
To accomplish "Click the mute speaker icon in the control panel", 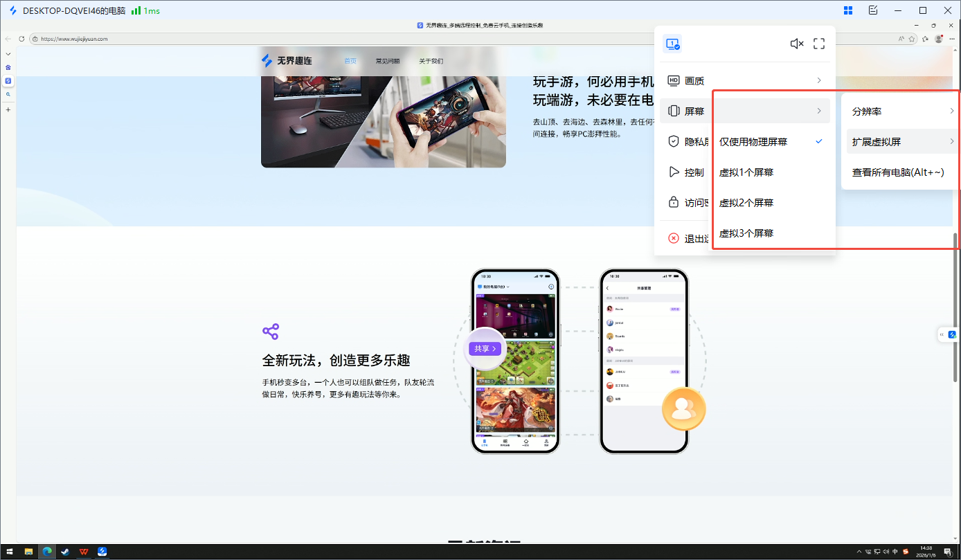I will [796, 43].
